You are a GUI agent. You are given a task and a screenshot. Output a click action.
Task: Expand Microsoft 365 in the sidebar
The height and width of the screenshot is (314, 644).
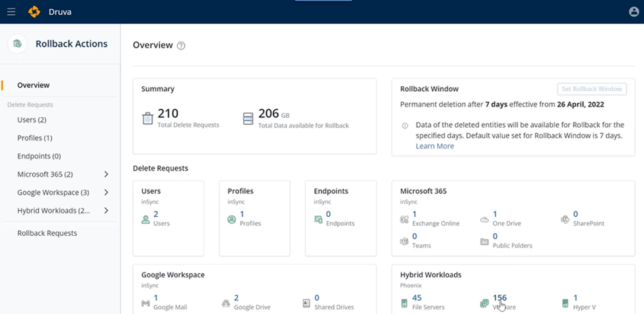(x=106, y=174)
